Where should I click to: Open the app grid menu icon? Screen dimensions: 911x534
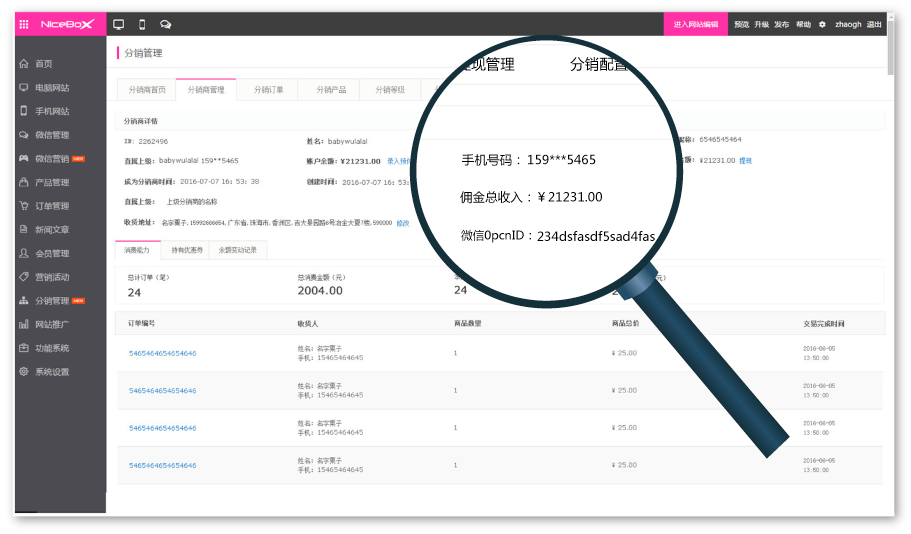point(24,24)
